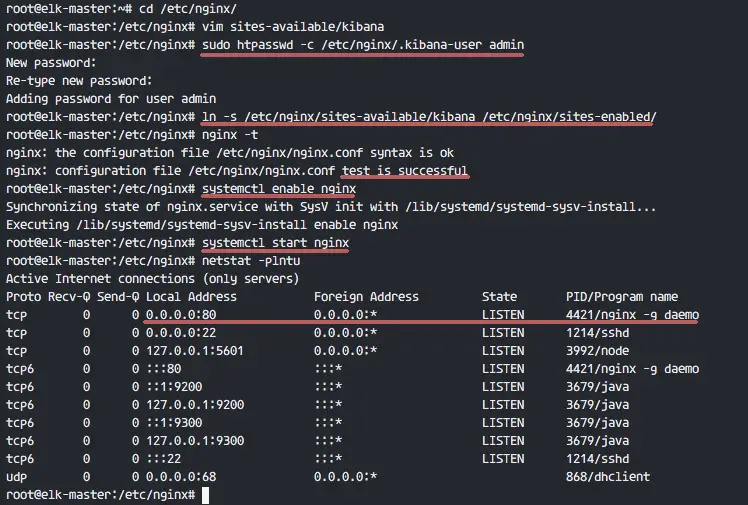
Task: Click the 'New password:' prompt line
Action: pos(51,63)
